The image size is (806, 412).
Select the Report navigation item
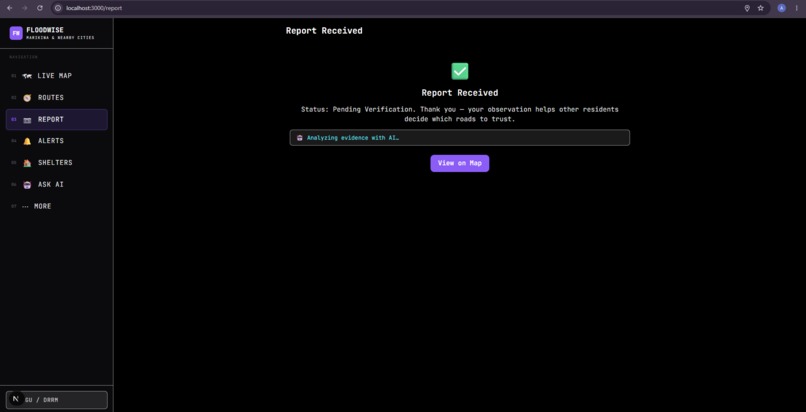[x=57, y=119]
